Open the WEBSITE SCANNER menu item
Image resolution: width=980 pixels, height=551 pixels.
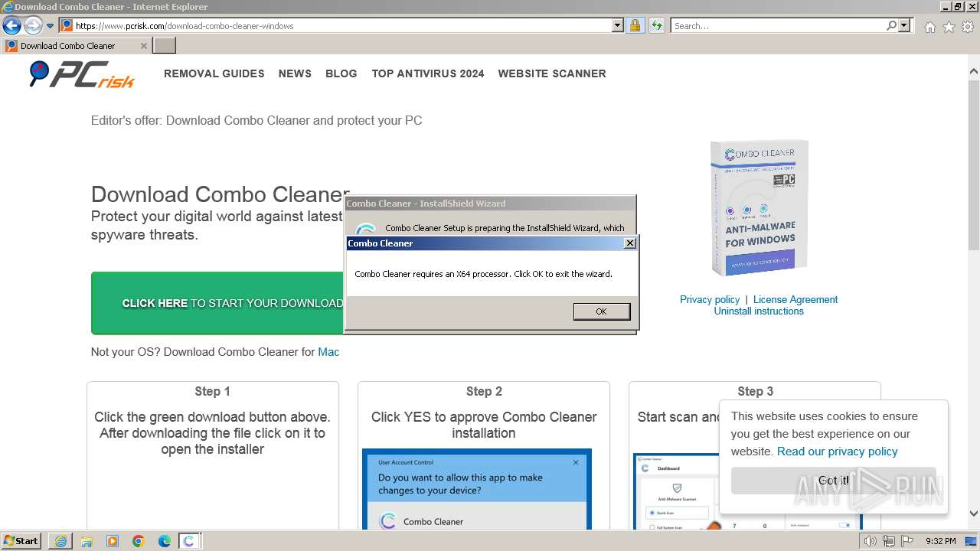(x=552, y=73)
